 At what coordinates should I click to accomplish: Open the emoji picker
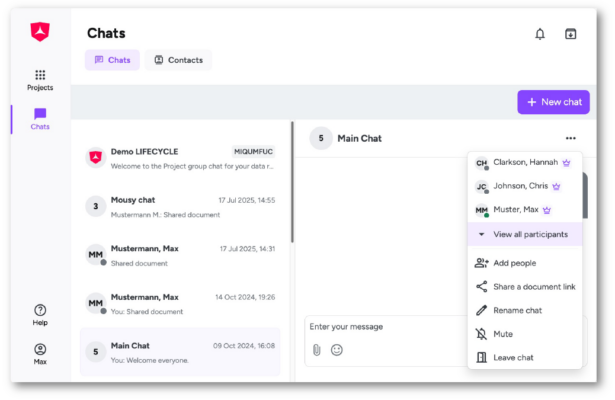(337, 349)
